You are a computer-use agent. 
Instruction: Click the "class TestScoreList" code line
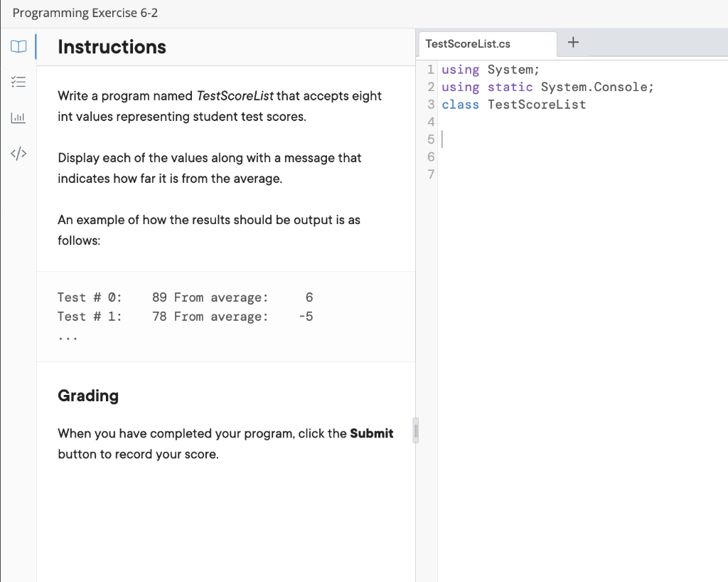(x=514, y=105)
